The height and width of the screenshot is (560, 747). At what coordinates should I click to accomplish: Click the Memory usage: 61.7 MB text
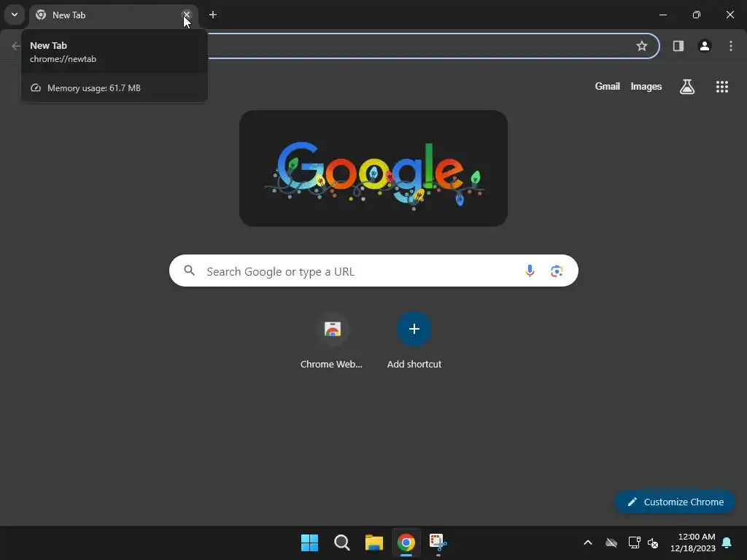tap(94, 88)
